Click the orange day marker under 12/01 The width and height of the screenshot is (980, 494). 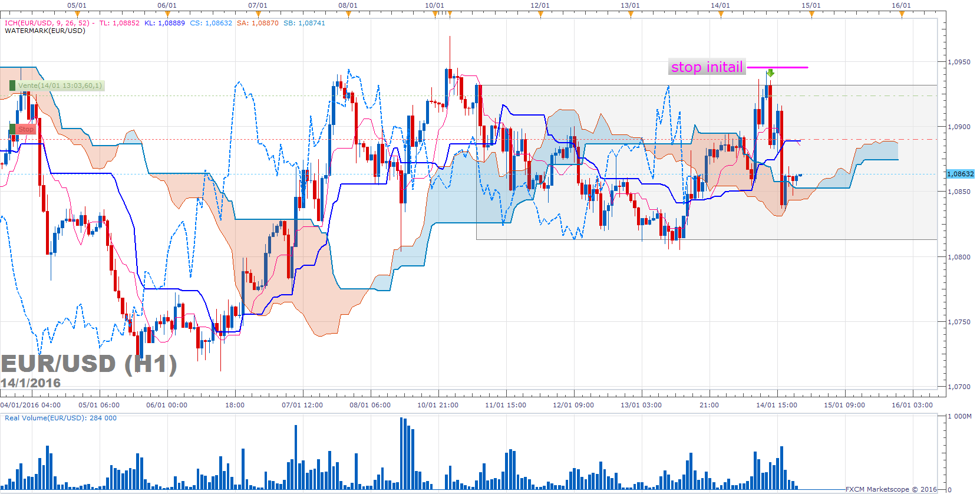540,15
